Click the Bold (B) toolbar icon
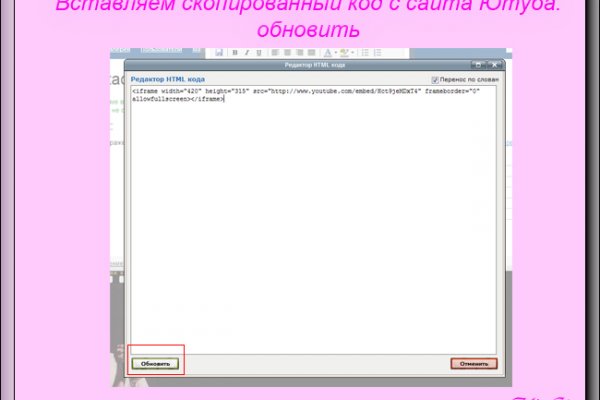The height and width of the screenshot is (400, 600). point(235,52)
